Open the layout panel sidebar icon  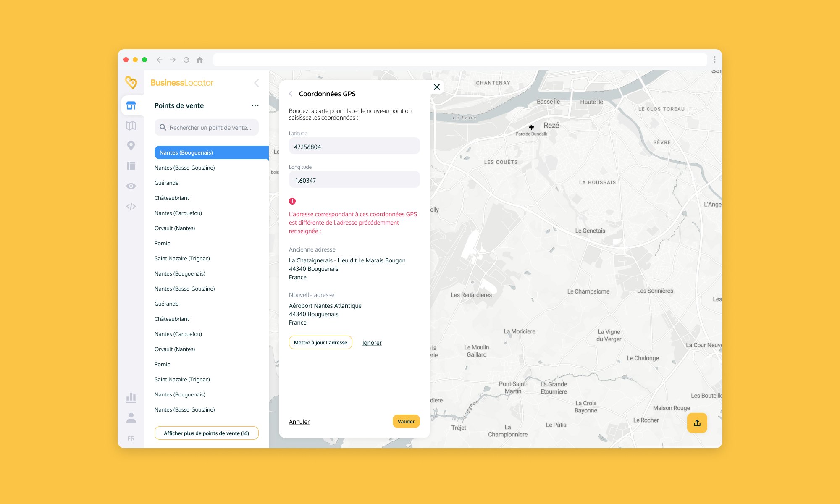pos(131,166)
